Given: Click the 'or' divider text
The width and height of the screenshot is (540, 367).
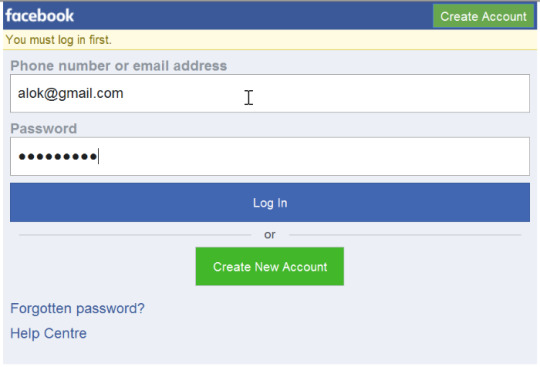Looking at the screenshot, I should tap(270, 235).
